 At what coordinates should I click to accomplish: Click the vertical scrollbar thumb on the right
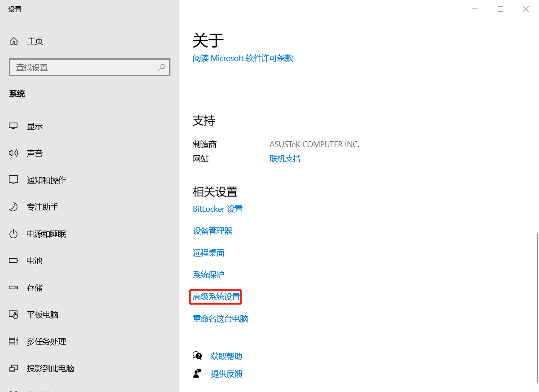[x=537, y=307]
